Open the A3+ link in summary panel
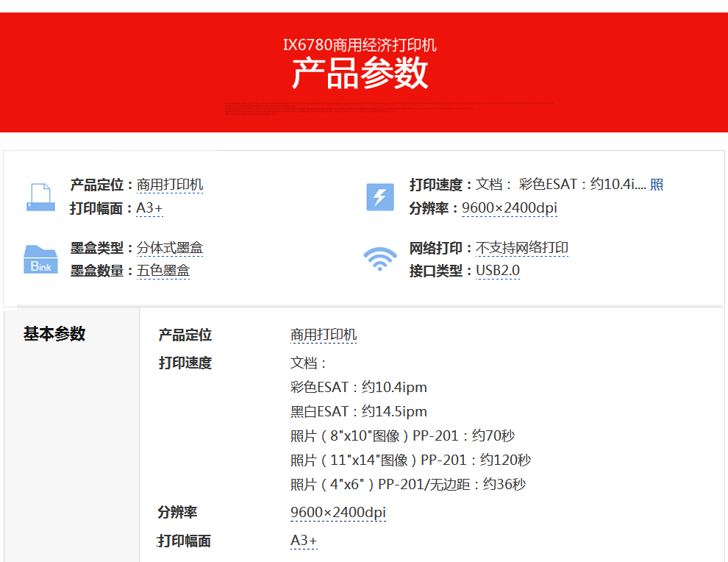This screenshot has height=562, width=728. point(149,208)
